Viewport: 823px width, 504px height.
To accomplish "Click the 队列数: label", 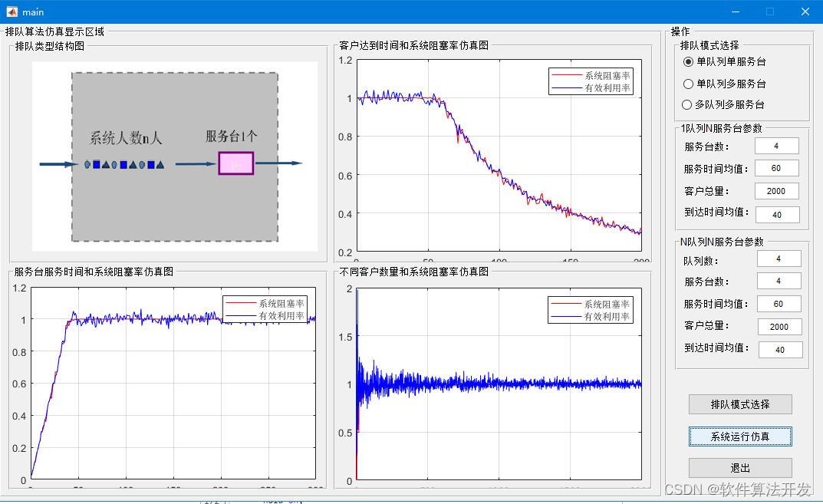I will pyautogui.click(x=701, y=261).
